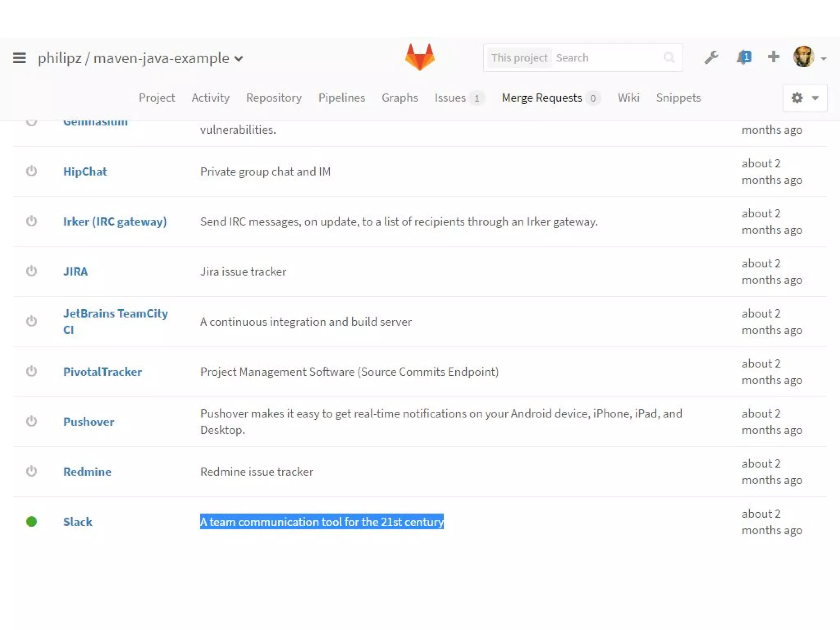Click the green active Slack status indicator

[x=32, y=522]
